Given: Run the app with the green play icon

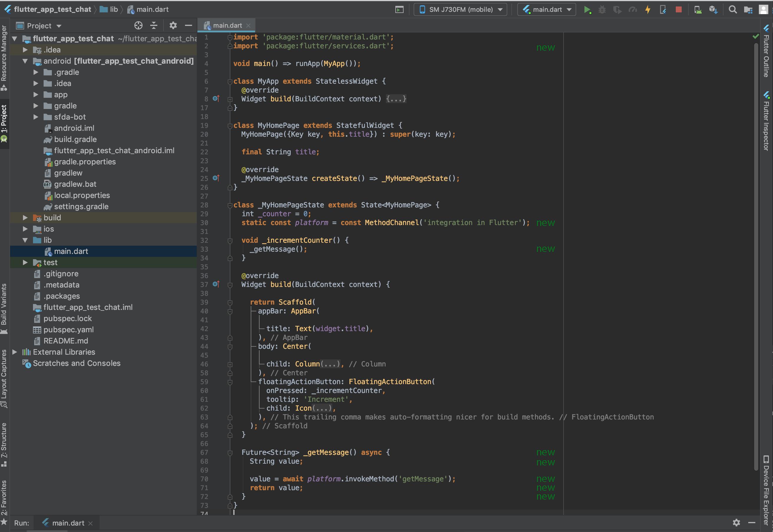Looking at the screenshot, I should (x=587, y=10).
